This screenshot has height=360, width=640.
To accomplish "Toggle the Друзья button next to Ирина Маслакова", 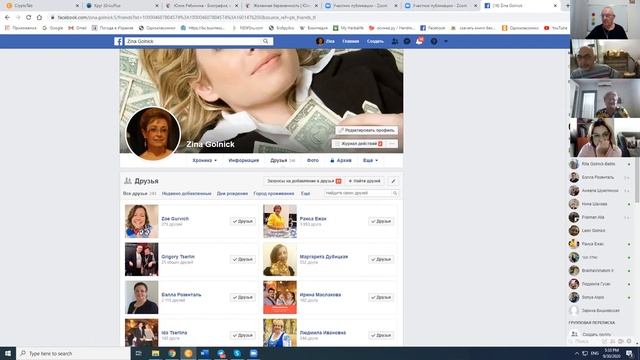I will (x=381, y=297).
